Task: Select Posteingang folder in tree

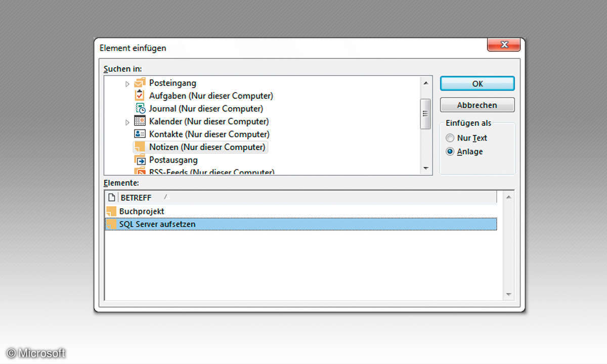Action: tap(172, 83)
